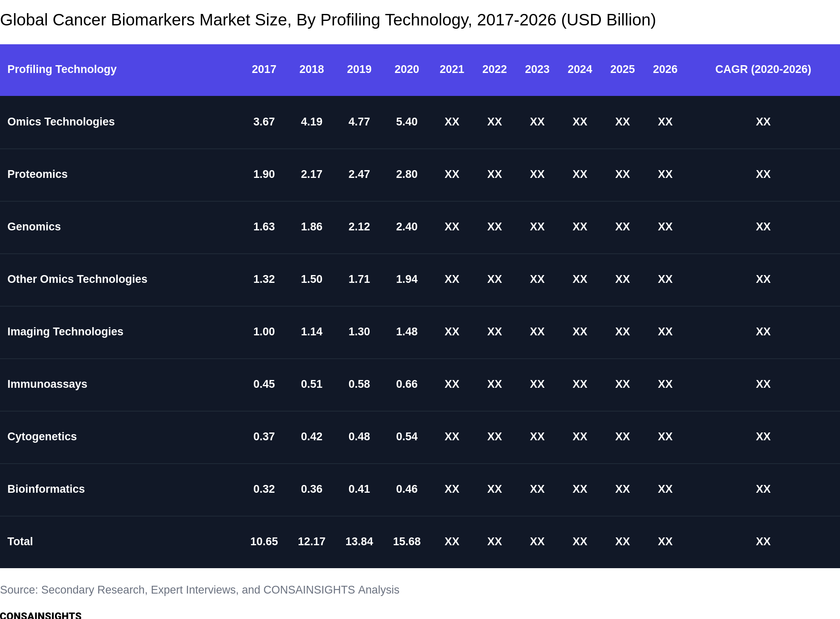The image size is (840, 619).
Task: Select Immunoassays 2017 value 0.45
Action: click(x=264, y=384)
